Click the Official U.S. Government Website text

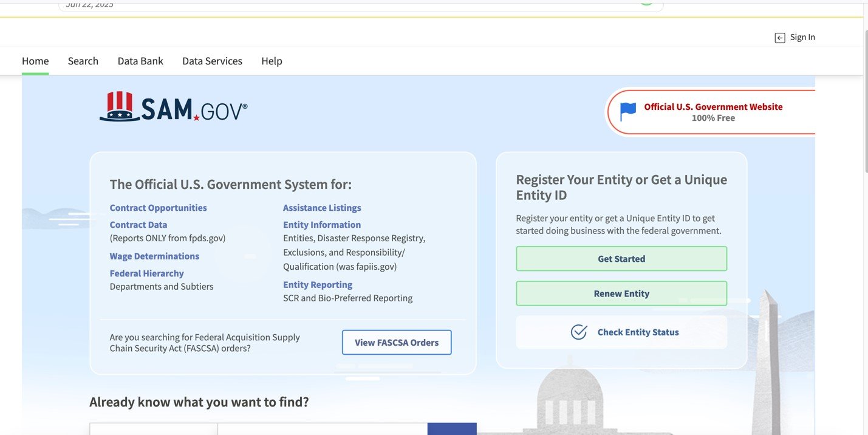[x=713, y=107]
